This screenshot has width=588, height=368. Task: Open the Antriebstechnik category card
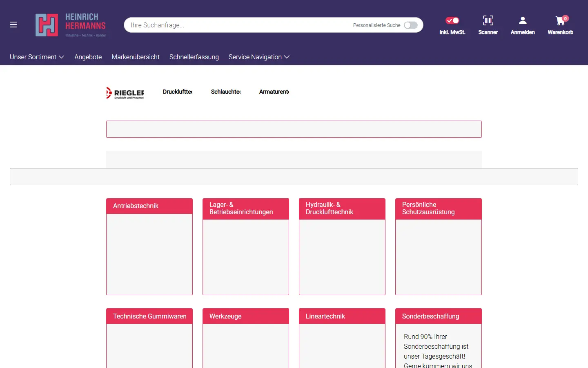[x=149, y=247]
